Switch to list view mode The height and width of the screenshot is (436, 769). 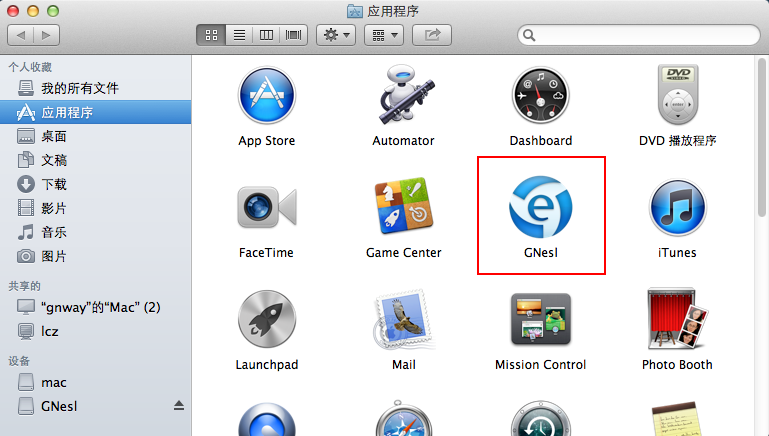239,35
